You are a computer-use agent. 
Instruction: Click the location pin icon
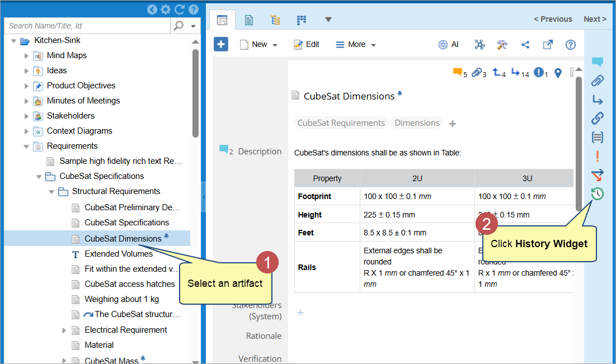(x=558, y=73)
